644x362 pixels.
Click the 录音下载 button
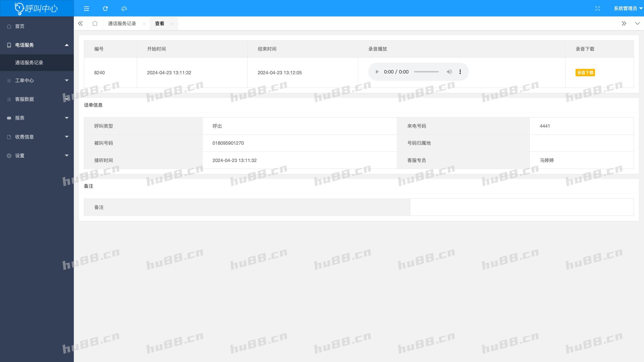(x=585, y=73)
